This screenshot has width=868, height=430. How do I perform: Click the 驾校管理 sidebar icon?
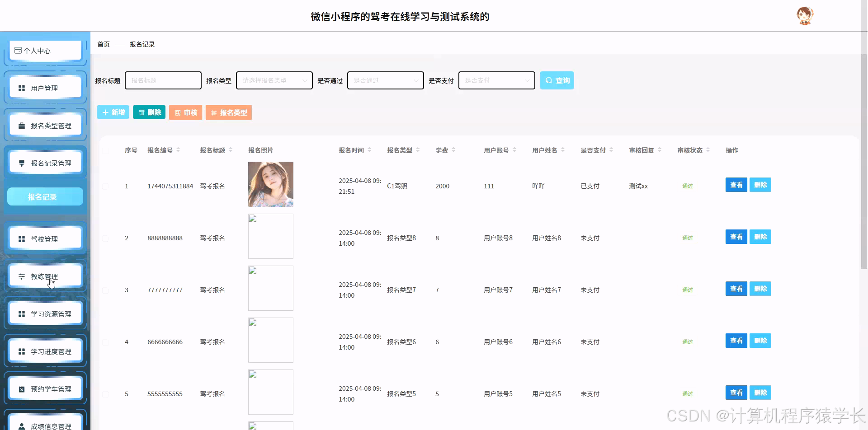[x=44, y=238]
